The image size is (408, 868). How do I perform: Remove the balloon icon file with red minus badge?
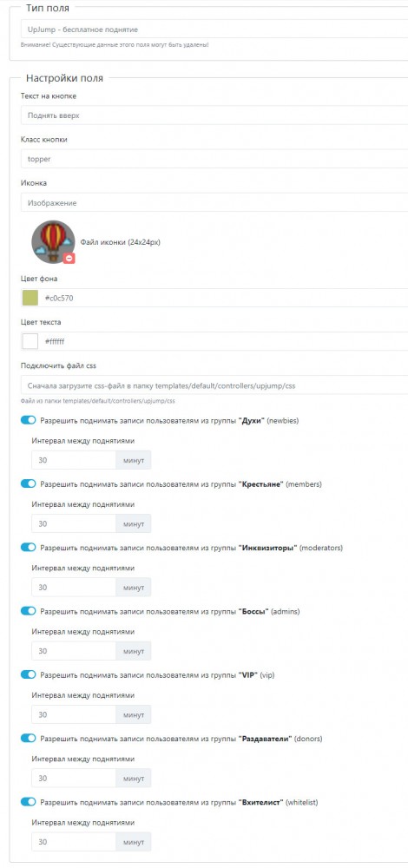(x=69, y=258)
